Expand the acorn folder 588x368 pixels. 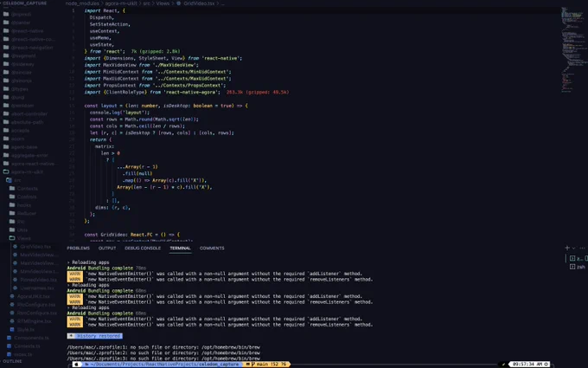point(17,139)
